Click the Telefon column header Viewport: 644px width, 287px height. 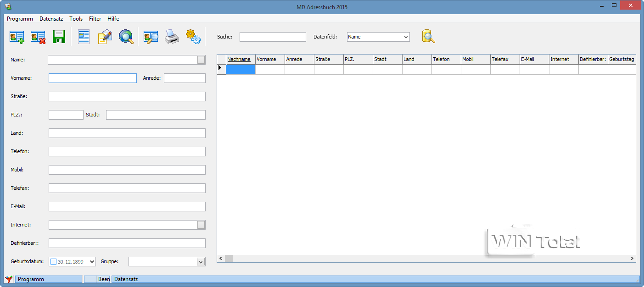[x=447, y=59]
